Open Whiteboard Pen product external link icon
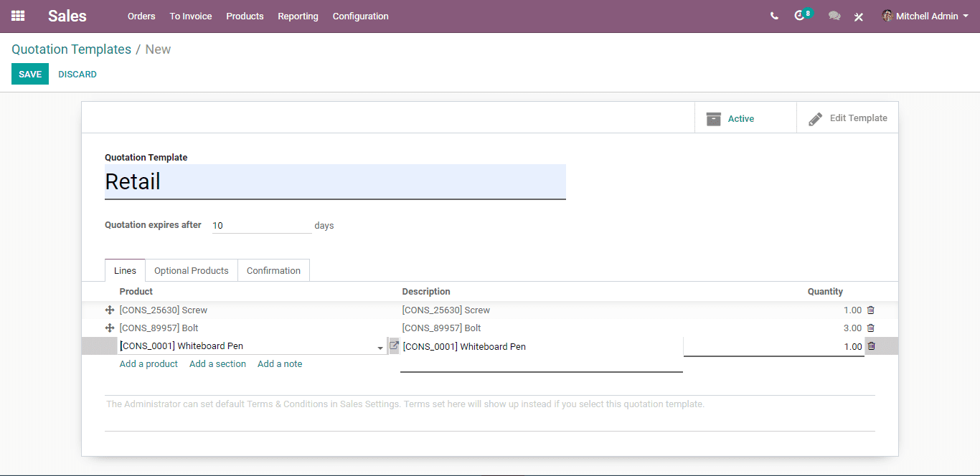Screen dimensions: 980x476 (x=394, y=346)
